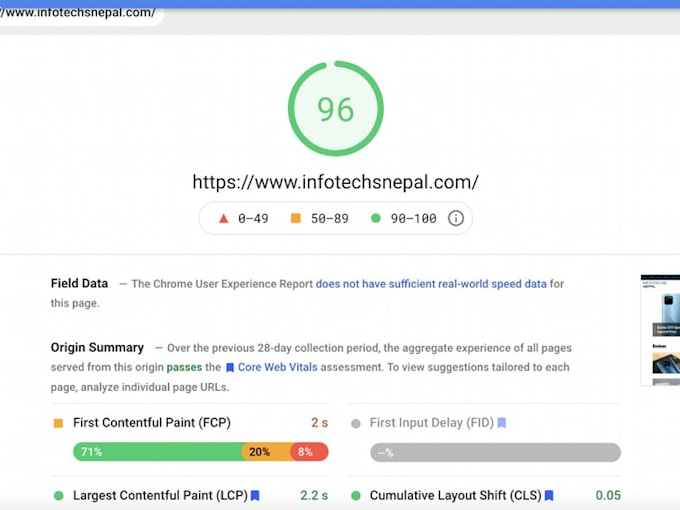Click bookmark icon next to Largest Contentful Paint
680x510 pixels.
pos(255,495)
